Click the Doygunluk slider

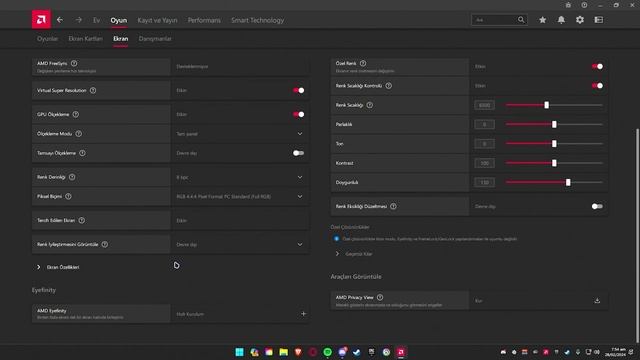pos(554,182)
